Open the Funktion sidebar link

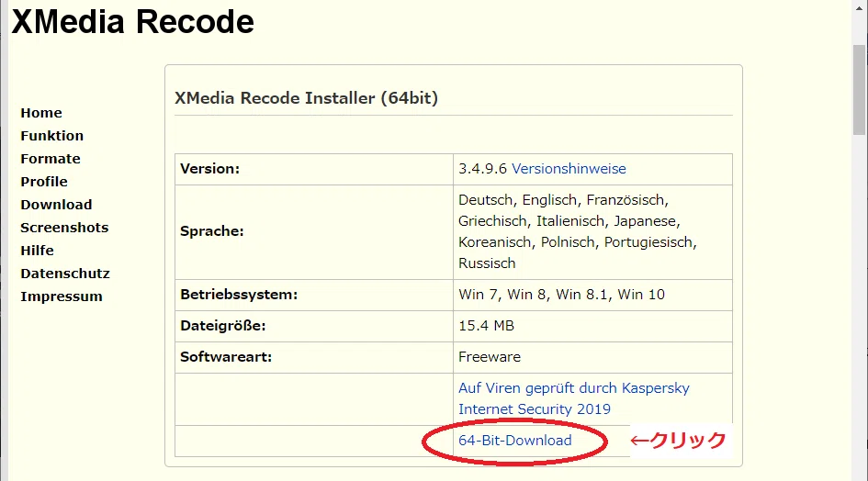(52, 136)
